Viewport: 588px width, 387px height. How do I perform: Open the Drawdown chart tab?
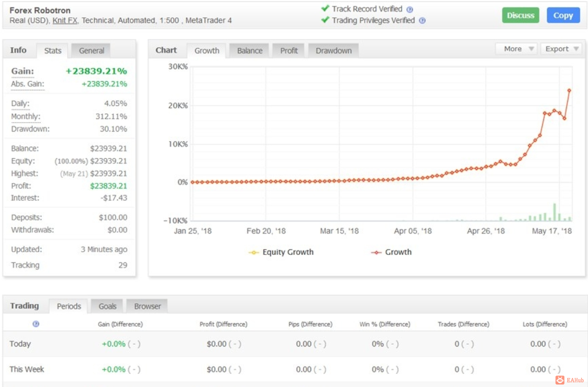tap(333, 50)
